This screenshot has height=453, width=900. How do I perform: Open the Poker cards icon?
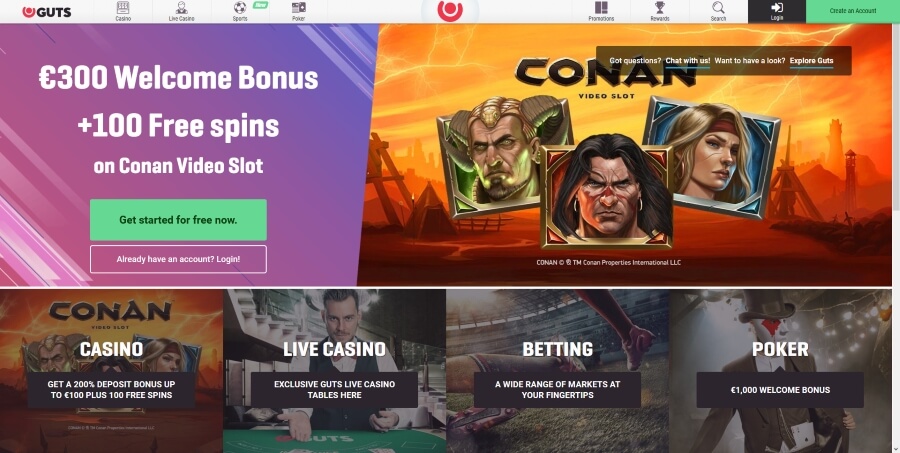[298, 8]
